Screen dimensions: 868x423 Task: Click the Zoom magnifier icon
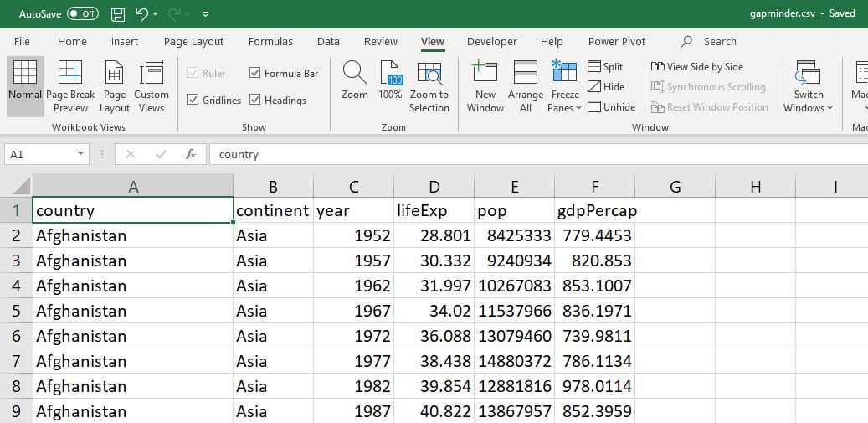[x=355, y=74]
